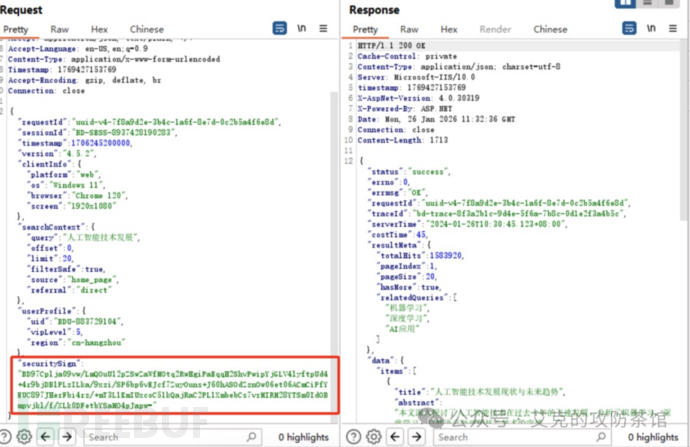
Task: Open the Request panel help icon
Action: click(x=8, y=437)
